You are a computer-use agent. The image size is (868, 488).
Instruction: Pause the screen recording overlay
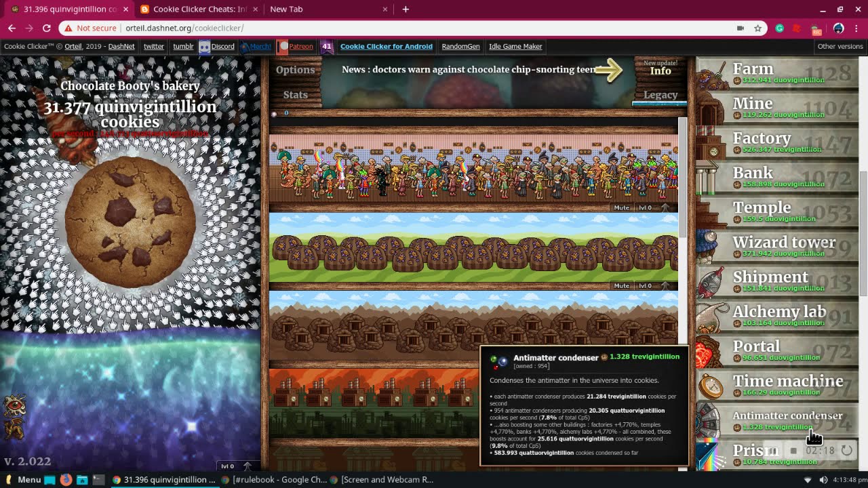774,450
